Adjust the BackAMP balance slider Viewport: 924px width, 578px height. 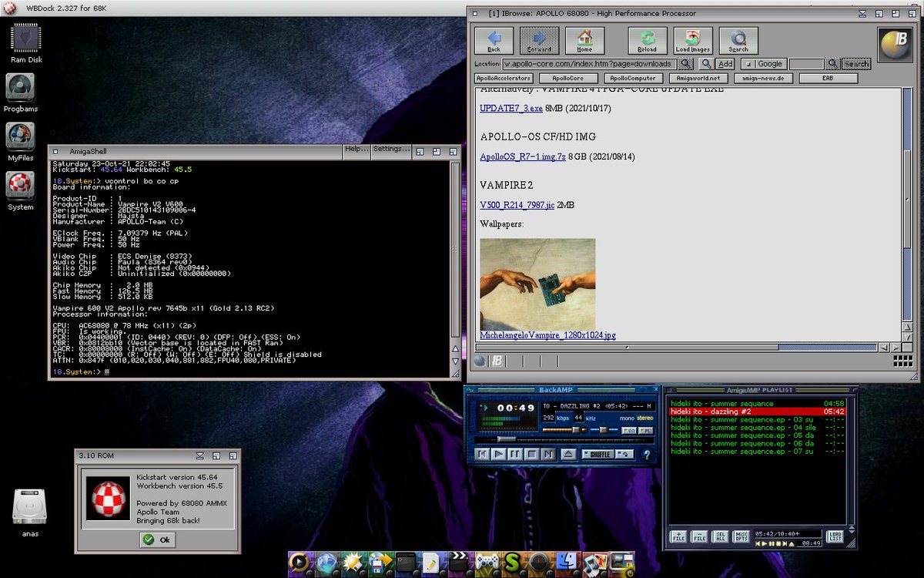click(x=604, y=430)
